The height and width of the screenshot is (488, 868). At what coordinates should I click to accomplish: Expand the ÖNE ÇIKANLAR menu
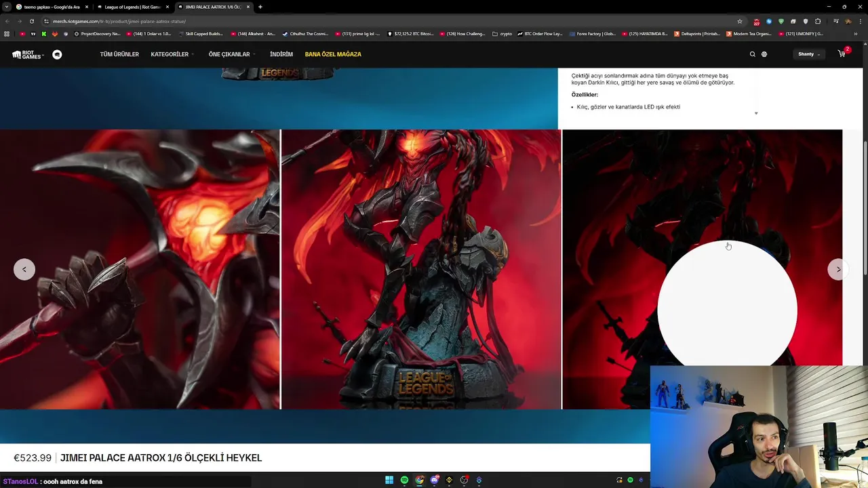pos(232,54)
